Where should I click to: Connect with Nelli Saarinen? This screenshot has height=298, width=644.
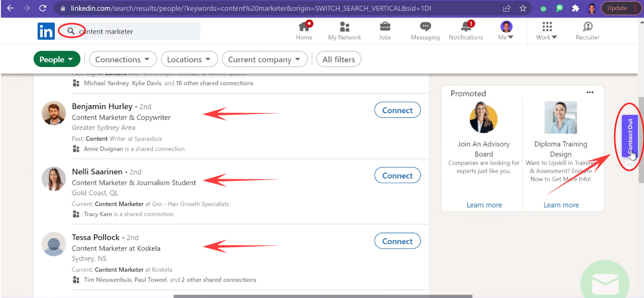pyautogui.click(x=397, y=175)
